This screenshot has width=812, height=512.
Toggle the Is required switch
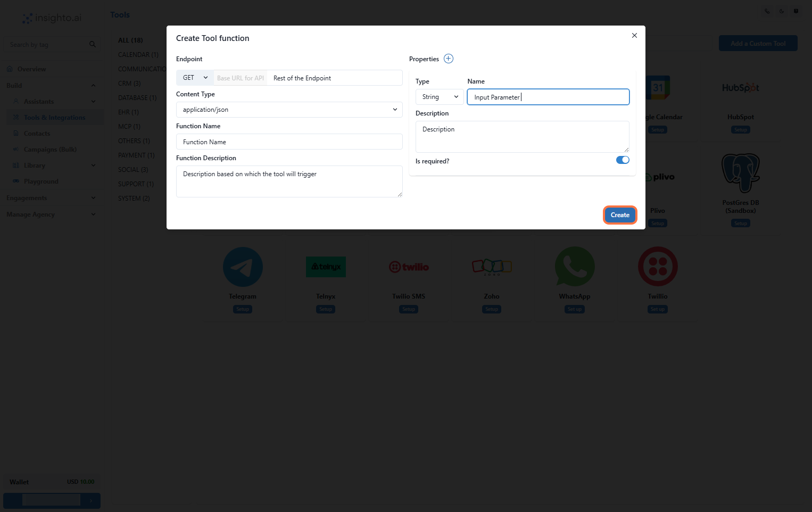pos(623,160)
